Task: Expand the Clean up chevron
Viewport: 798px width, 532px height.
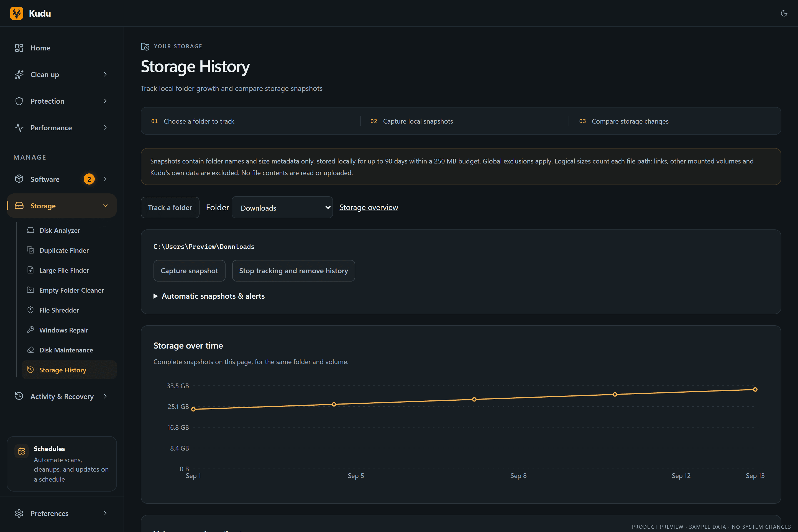Action: pos(105,74)
